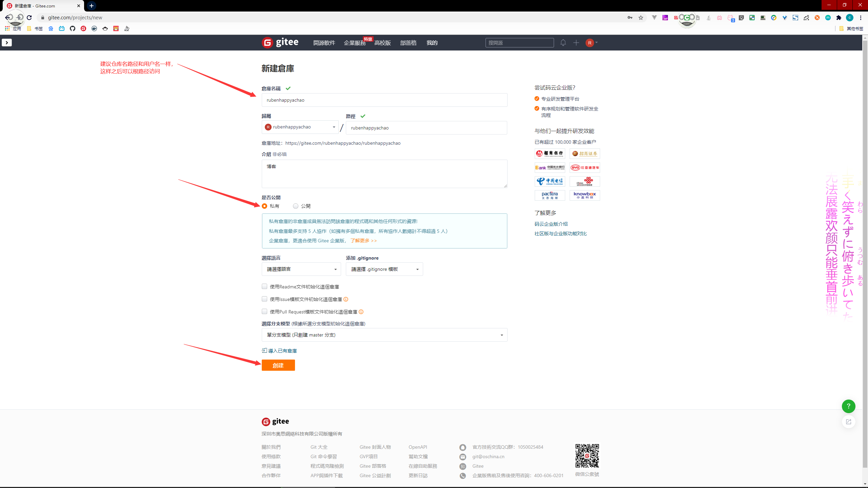Enable the Readme initialization checkbox
The height and width of the screenshot is (488, 868).
pyautogui.click(x=264, y=286)
